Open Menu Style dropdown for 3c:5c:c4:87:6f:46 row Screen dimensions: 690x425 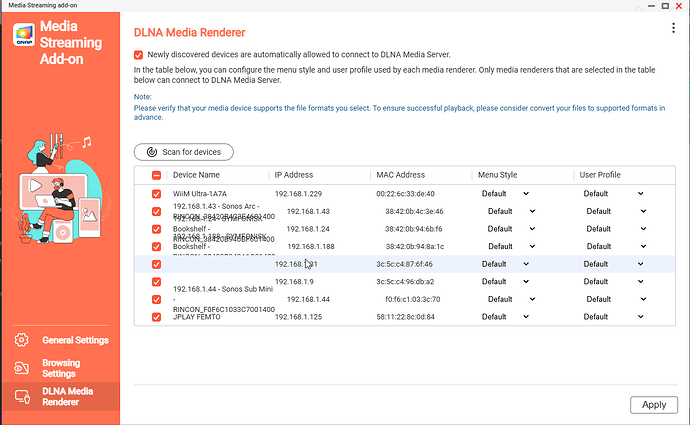click(x=505, y=264)
